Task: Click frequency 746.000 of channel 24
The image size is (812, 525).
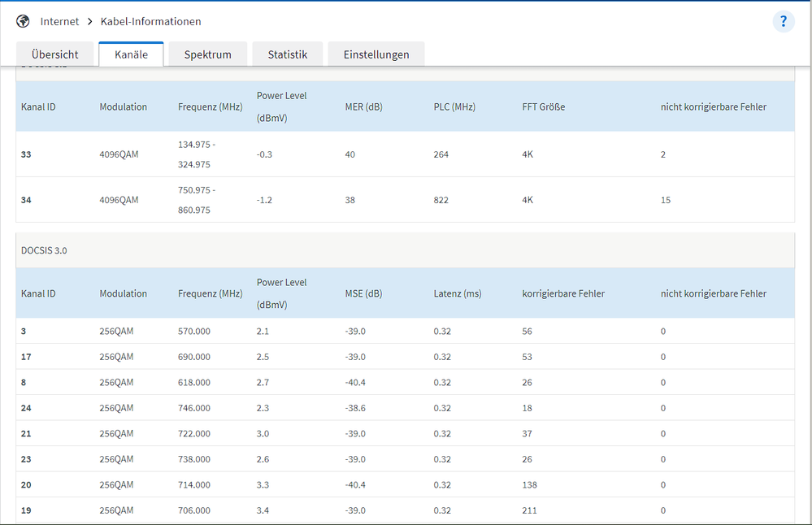Action: 194,408
